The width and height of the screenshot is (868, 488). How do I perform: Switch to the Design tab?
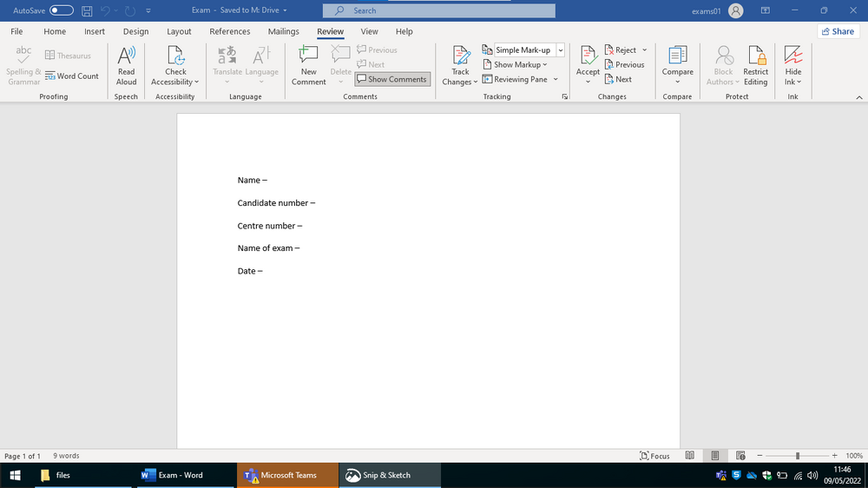[x=135, y=31]
